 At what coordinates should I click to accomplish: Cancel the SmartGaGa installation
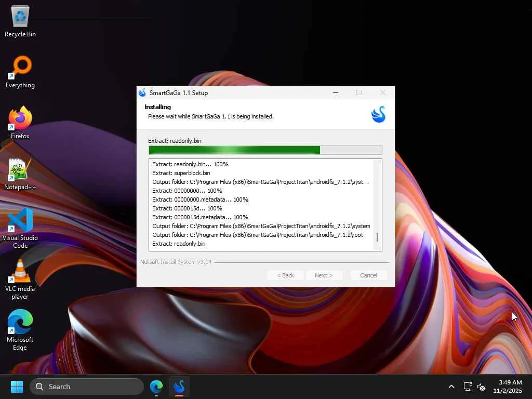pyautogui.click(x=368, y=275)
